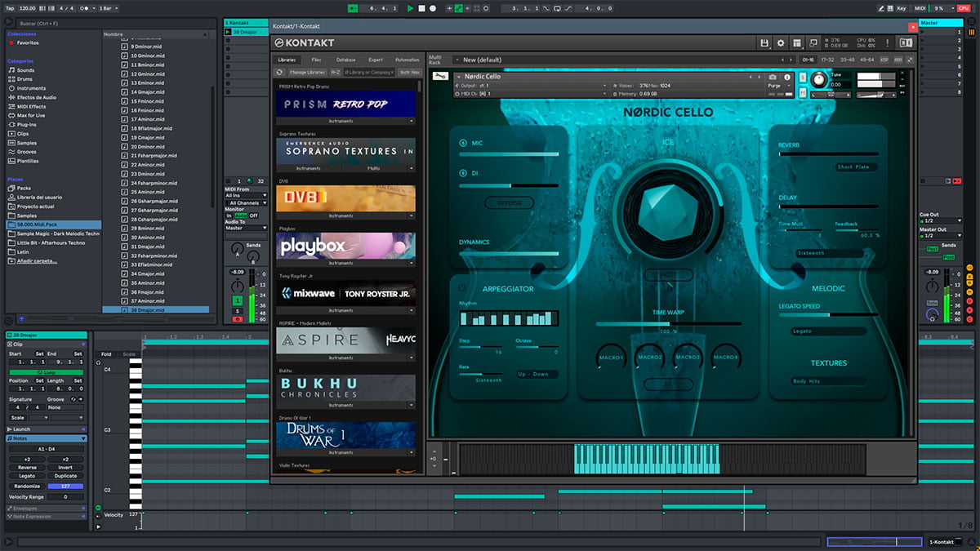Open Kontakt settings gear
The image size is (980, 551).
(x=781, y=43)
